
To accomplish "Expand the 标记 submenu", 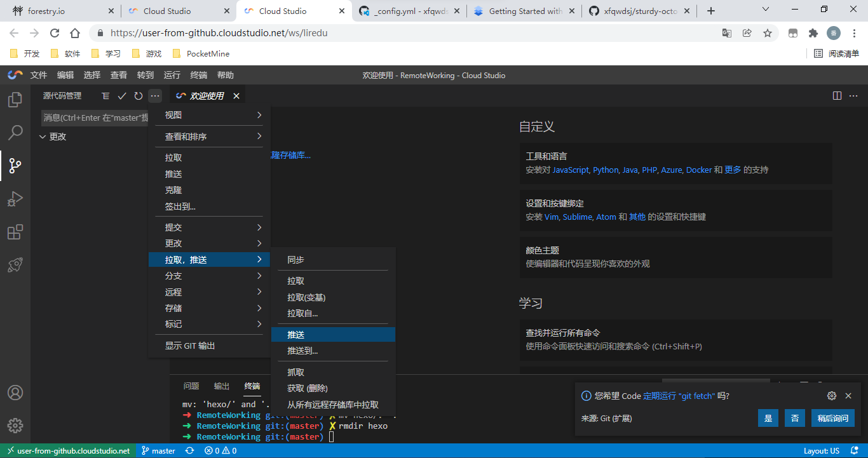I will click(x=209, y=324).
